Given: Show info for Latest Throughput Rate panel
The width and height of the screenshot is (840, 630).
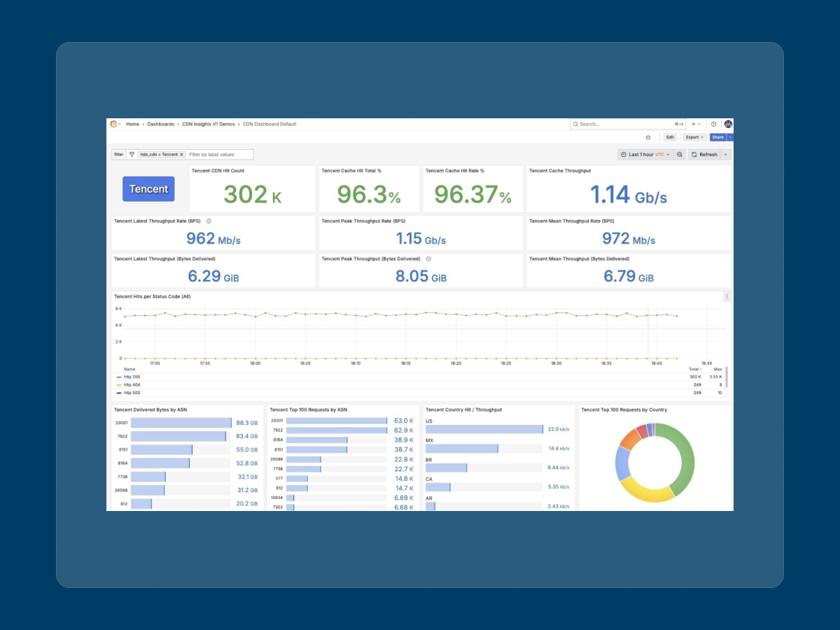Looking at the screenshot, I should point(209,221).
